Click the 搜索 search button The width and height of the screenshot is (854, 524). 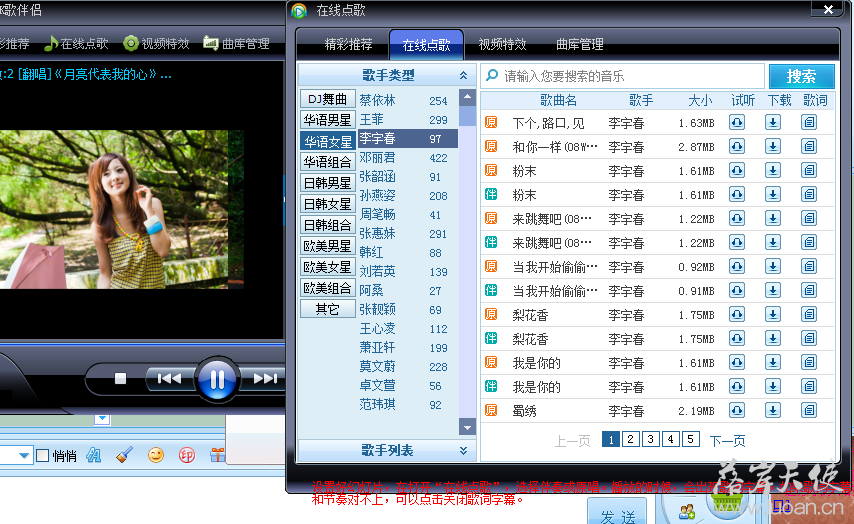(801, 76)
